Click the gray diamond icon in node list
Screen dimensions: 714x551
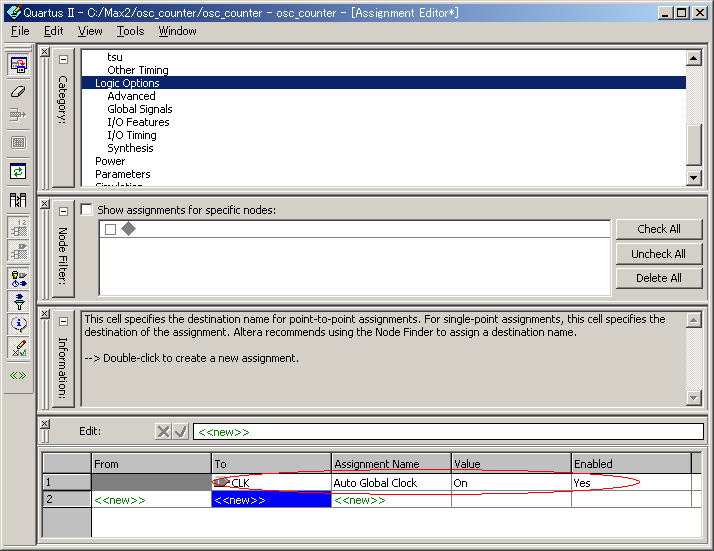tap(129, 229)
